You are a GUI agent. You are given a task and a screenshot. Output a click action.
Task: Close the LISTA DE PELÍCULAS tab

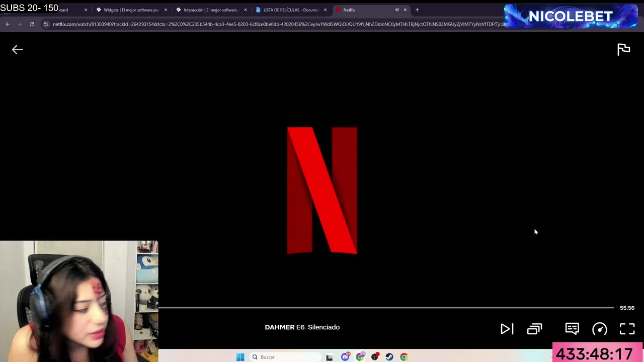point(325,10)
